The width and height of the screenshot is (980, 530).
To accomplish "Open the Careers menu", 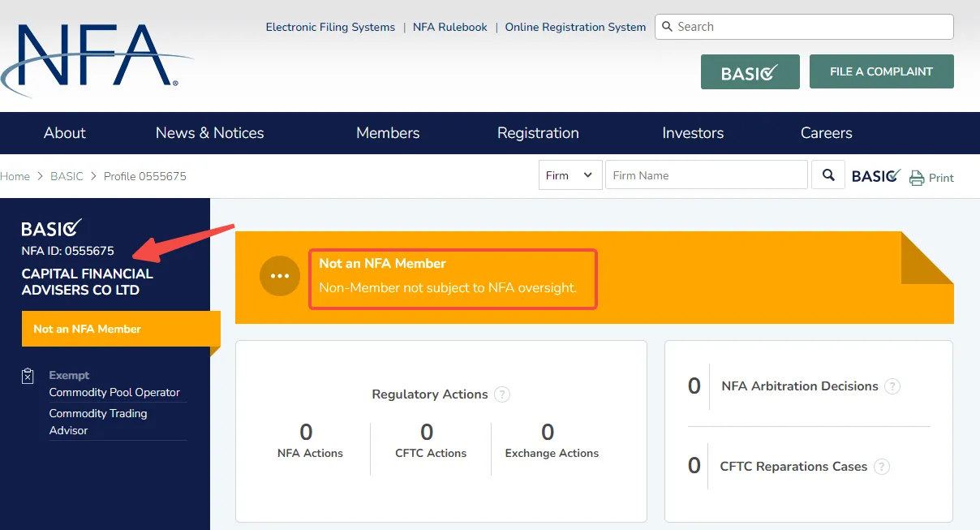I will click(x=827, y=133).
